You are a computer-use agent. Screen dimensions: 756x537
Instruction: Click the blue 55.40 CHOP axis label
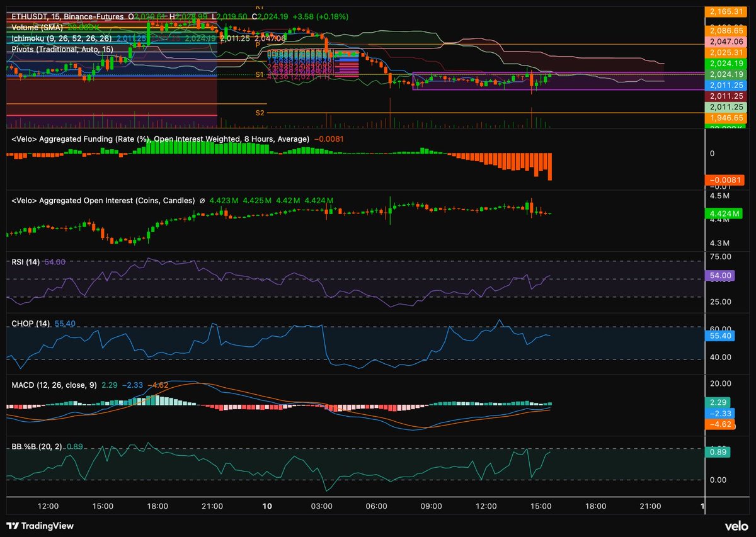(x=720, y=337)
